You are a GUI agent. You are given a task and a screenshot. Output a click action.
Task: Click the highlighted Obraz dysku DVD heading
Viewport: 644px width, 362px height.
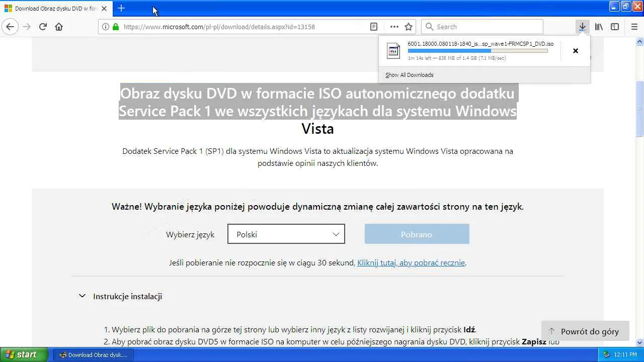[x=317, y=102]
